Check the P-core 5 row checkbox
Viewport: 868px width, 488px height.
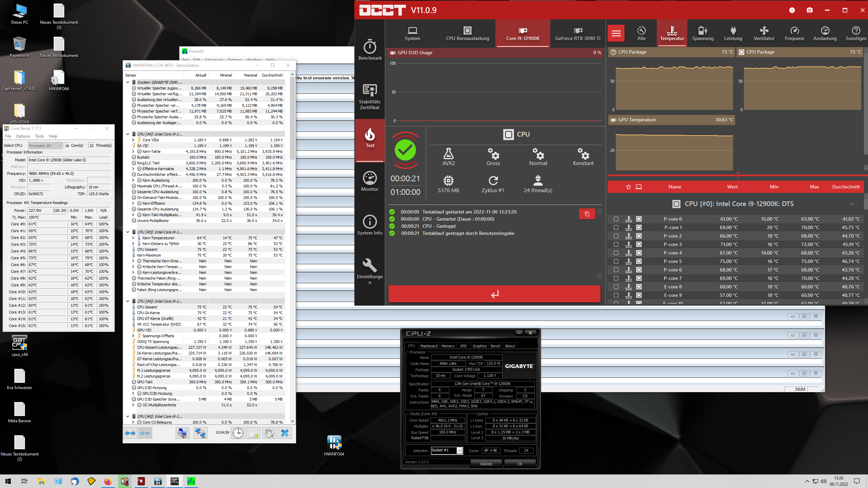(616, 261)
